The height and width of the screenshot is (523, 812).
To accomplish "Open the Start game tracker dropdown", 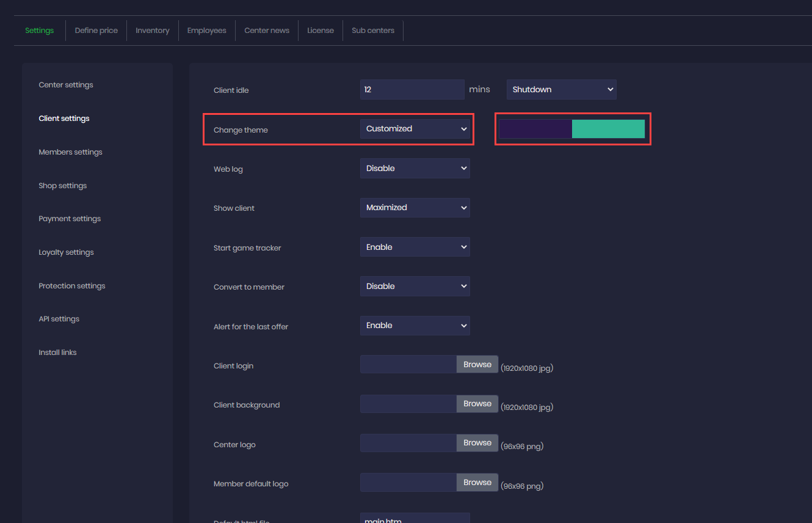I will [x=415, y=247].
